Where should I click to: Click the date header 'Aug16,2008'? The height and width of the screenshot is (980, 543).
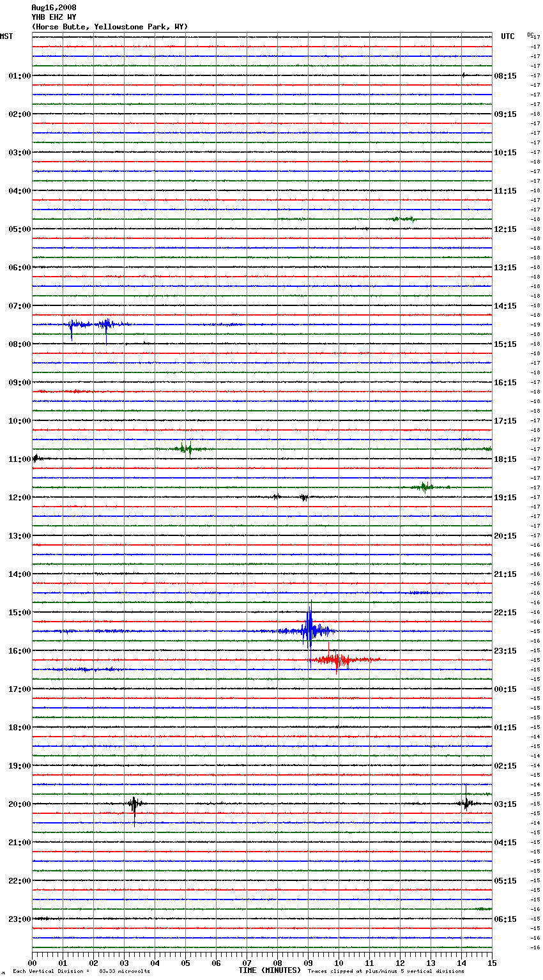[54, 8]
